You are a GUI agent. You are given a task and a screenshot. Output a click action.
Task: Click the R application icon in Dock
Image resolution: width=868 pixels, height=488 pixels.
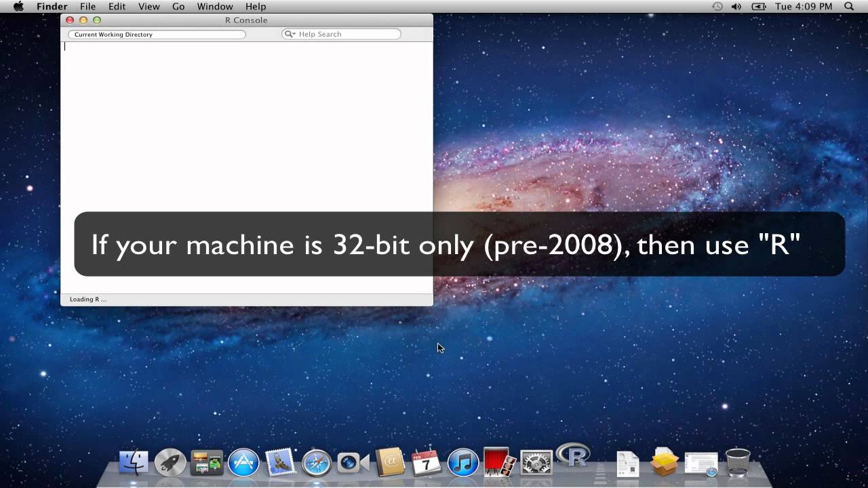tap(574, 455)
